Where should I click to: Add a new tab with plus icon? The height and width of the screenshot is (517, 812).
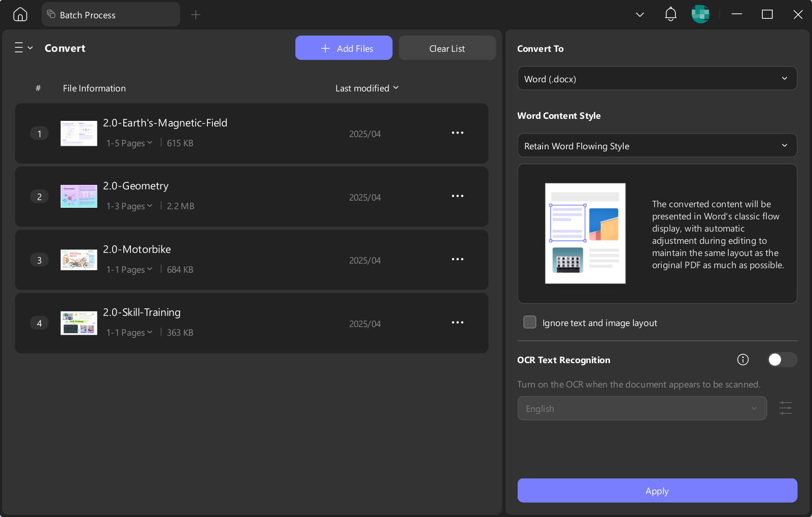click(195, 15)
